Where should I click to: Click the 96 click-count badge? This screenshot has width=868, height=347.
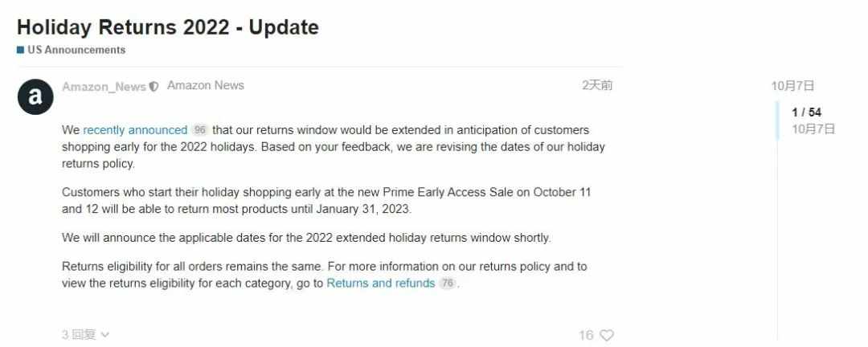tap(200, 130)
